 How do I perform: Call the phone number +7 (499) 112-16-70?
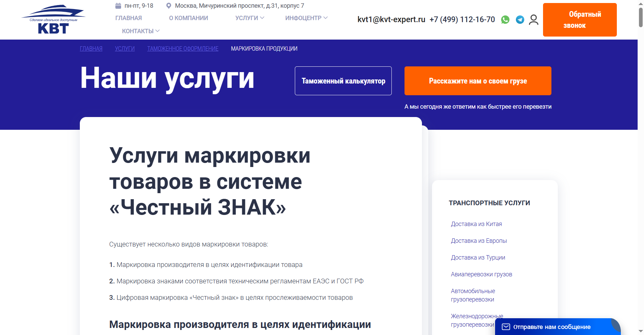coord(462,19)
